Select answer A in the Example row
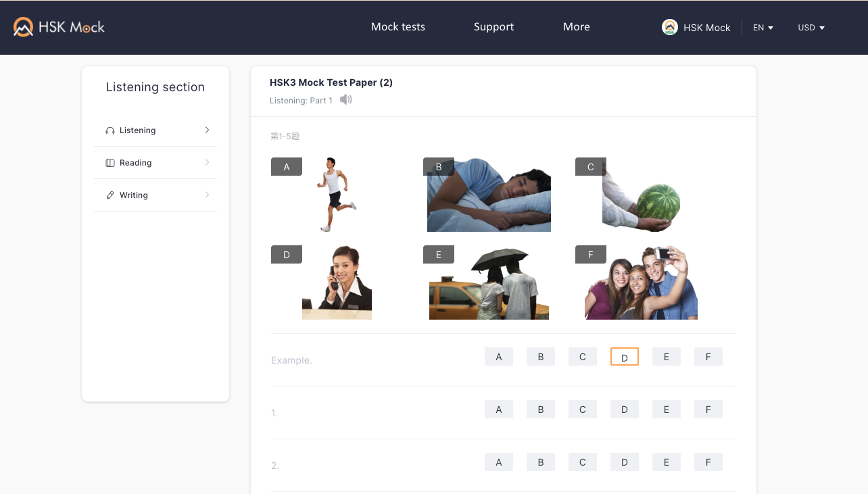Screen dimensions: 868x494 coord(499,357)
